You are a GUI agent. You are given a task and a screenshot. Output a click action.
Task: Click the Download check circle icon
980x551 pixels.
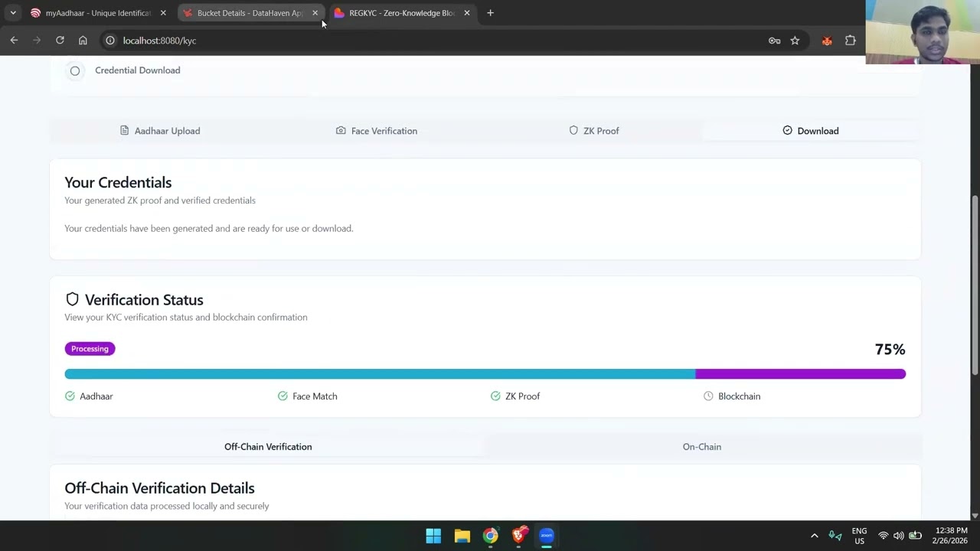[x=787, y=131]
